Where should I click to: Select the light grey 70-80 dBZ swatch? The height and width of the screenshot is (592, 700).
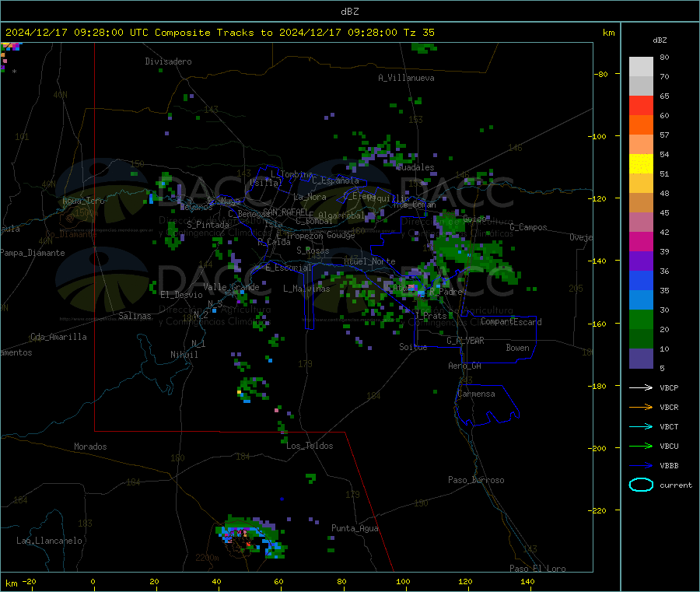641,67
